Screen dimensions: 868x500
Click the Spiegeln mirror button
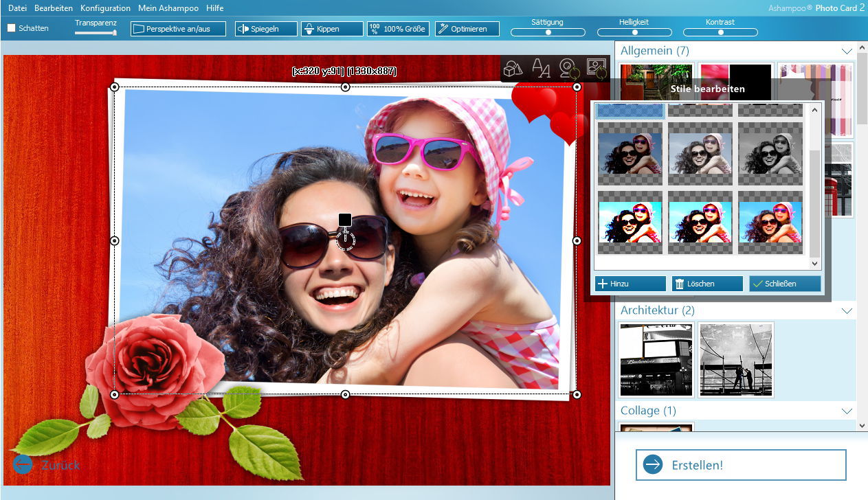(266, 29)
